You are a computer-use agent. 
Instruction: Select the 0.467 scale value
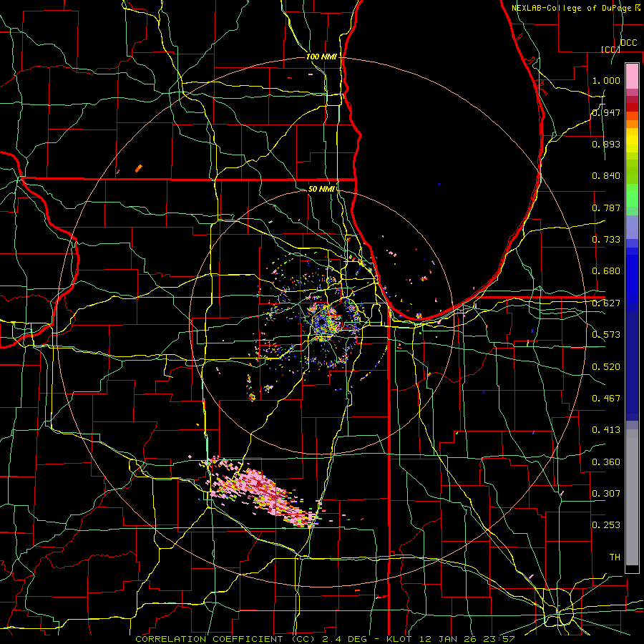pyautogui.click(x=606, y=399)
